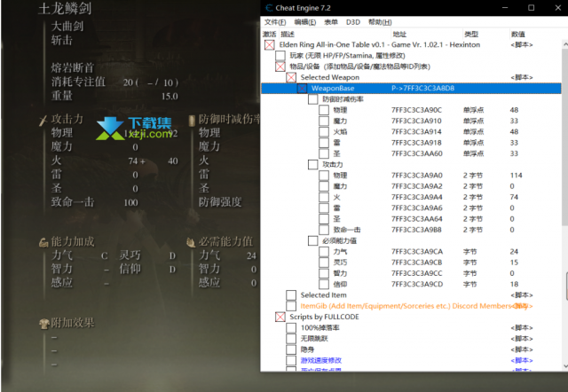568x392 pixels.
Task: Click the 类型 column header
Action: click(471, 34)
